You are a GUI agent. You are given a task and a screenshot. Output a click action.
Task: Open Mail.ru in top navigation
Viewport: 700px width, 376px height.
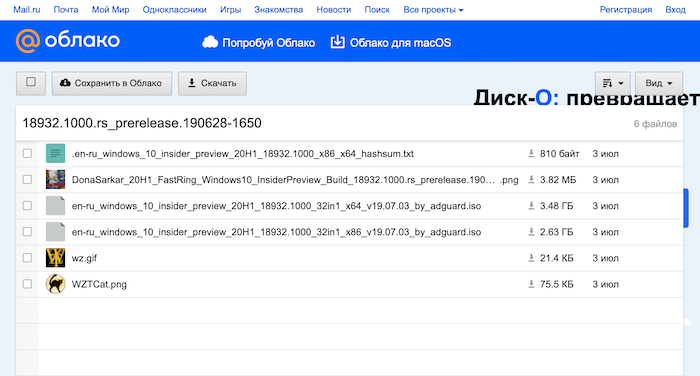pos(27,9)
